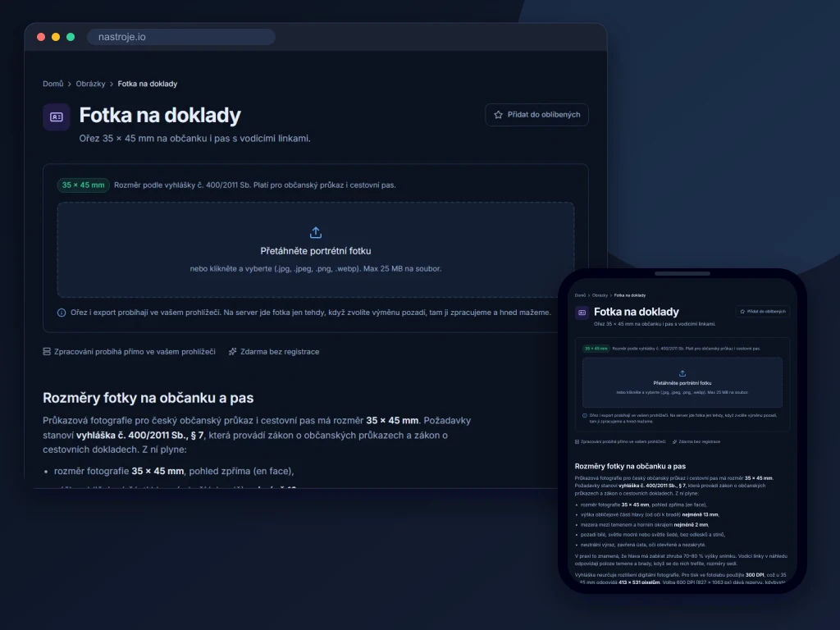Image resolution: width=840 pixels, height=630 pixels.
Task: Click the upload arrow icon in desktop dropzone
Action: 316,232
